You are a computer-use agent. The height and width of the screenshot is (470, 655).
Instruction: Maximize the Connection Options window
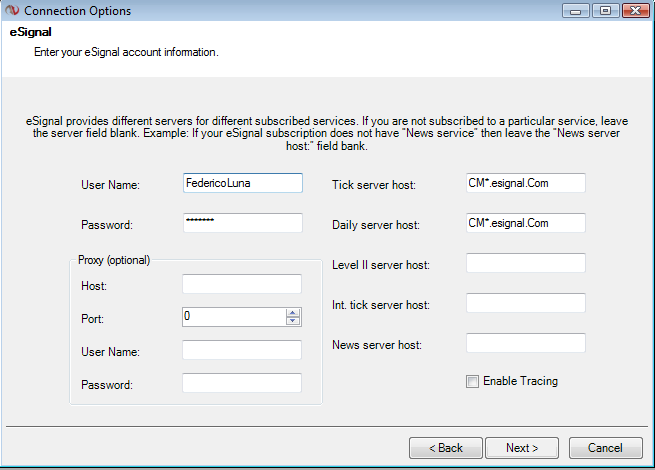[604, 11]
